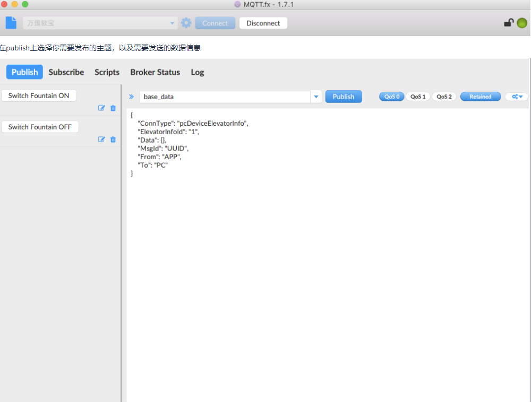The height and width of the screenshot is (402, 532).
Task: Click the "Data": {} payload line
Action: (152, 140)
